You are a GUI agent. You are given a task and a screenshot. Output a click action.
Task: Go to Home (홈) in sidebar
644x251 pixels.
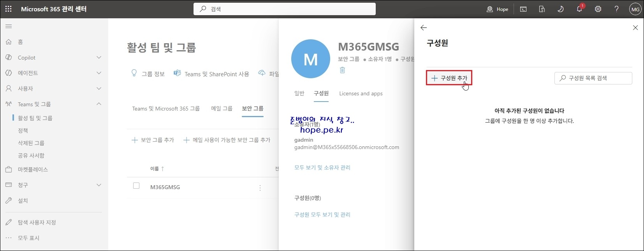20,42
